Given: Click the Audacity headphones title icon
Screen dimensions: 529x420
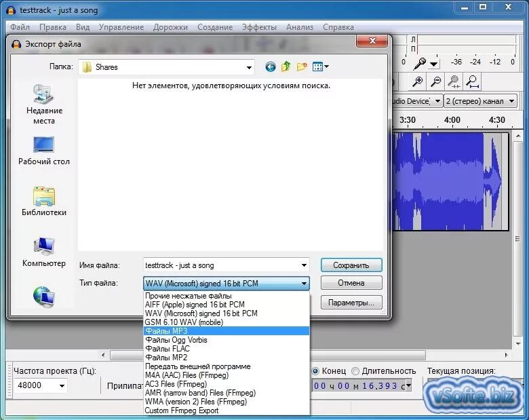Looking at the screenshot, I should [11, 10].
